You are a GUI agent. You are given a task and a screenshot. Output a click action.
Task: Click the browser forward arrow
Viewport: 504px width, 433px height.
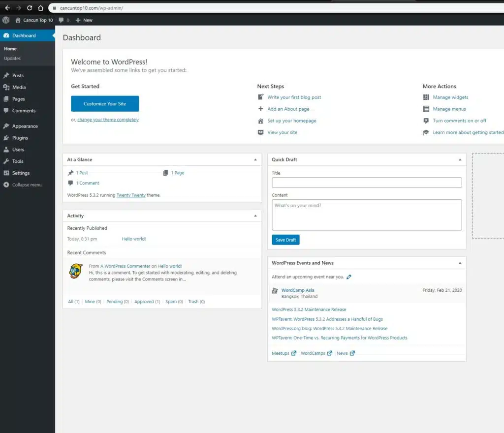(18, 8)
